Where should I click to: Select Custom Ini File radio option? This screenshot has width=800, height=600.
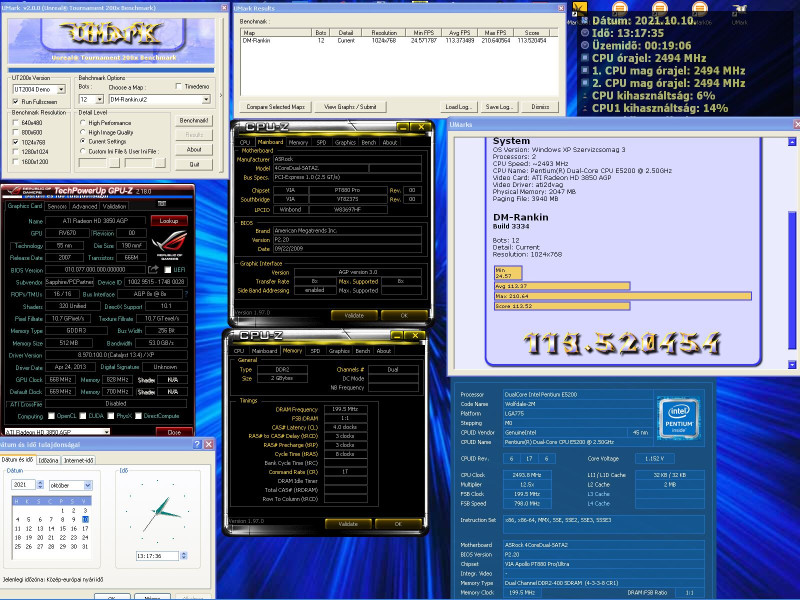click(83, 151)
